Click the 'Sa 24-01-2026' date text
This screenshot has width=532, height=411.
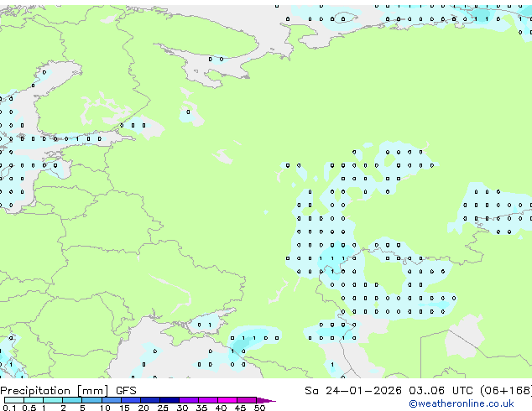coord(353,391)
